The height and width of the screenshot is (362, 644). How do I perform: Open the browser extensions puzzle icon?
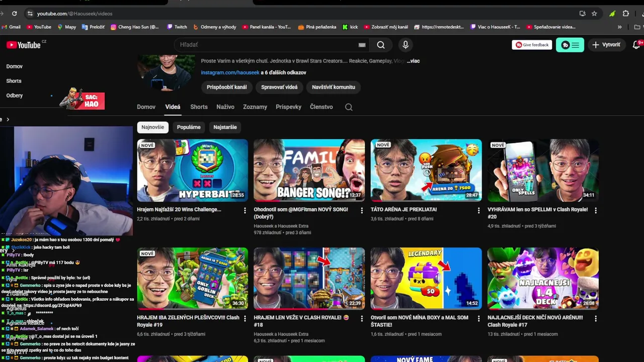tap(626, 14)
